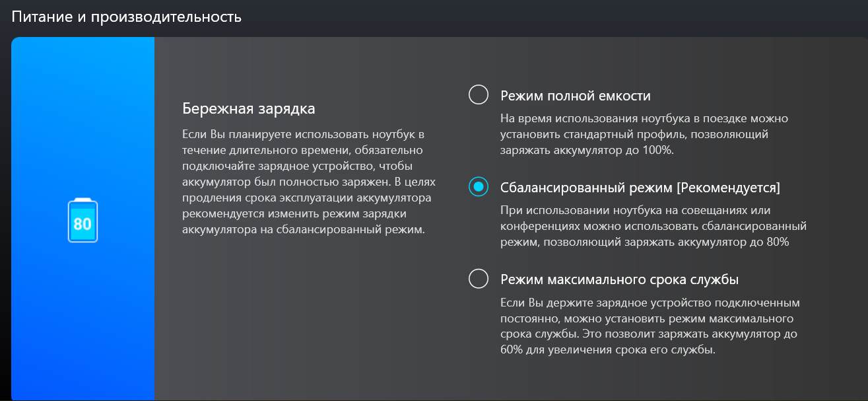868x401 pixels.
Task: Select the Режим полной емкости radio button
Action: [x=478, y=96]
